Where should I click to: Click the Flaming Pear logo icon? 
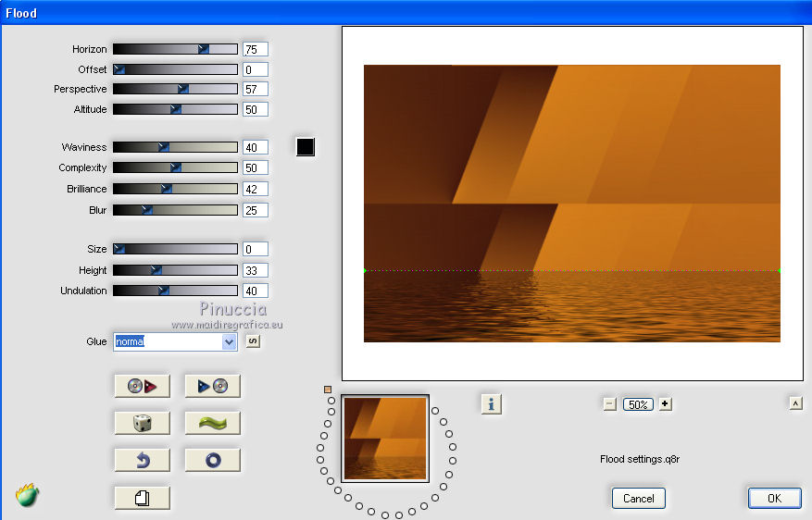coord(27,495)
